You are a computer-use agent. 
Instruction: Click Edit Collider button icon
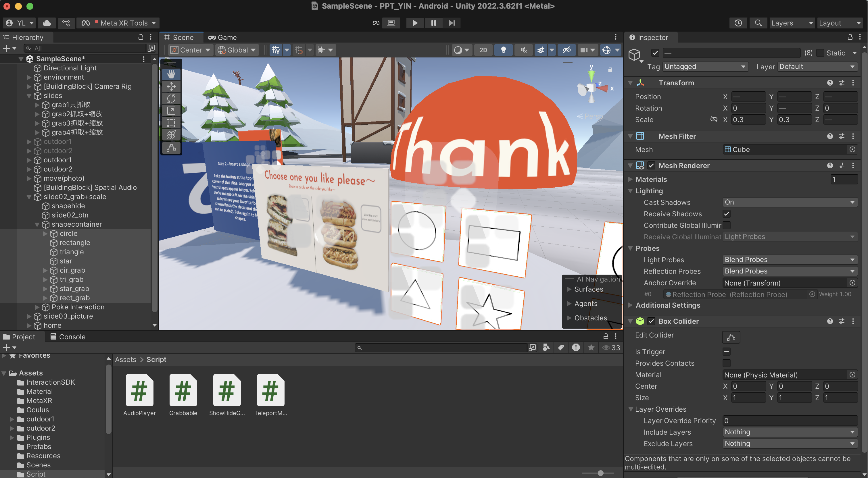(731, 337)
